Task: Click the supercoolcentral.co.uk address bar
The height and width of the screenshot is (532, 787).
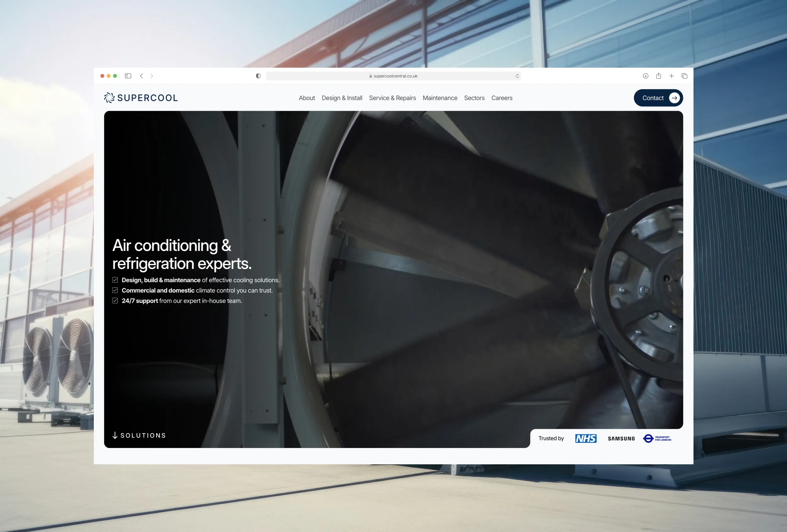Action: click(393, 76)
